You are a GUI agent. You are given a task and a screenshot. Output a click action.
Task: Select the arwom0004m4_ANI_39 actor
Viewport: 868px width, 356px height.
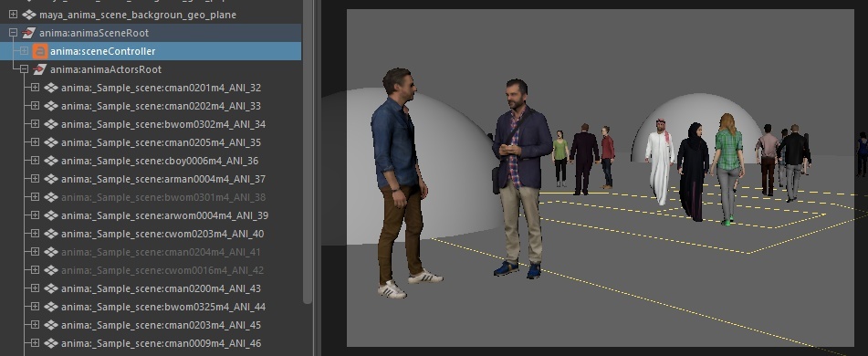coord(164,215)
